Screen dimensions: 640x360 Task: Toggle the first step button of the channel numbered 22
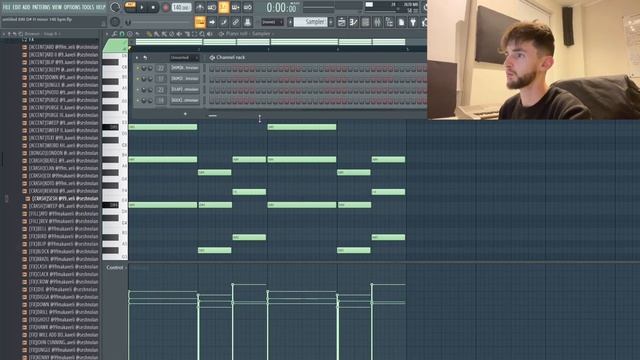tap(211, 68)
